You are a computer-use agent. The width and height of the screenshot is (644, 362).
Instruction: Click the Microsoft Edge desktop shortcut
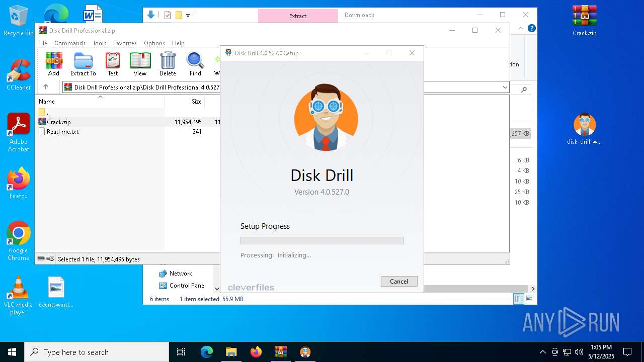(56, 13)
